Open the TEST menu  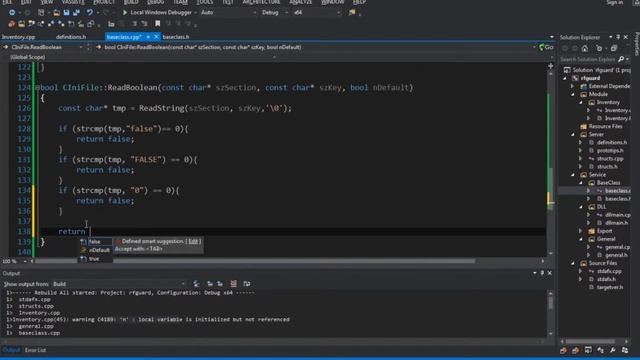pyautogui.click(x=228, y=2)
